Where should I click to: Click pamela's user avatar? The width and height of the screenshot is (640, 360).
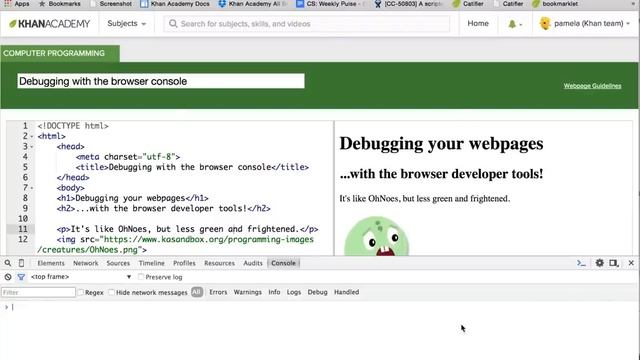[x=545, y=24]
